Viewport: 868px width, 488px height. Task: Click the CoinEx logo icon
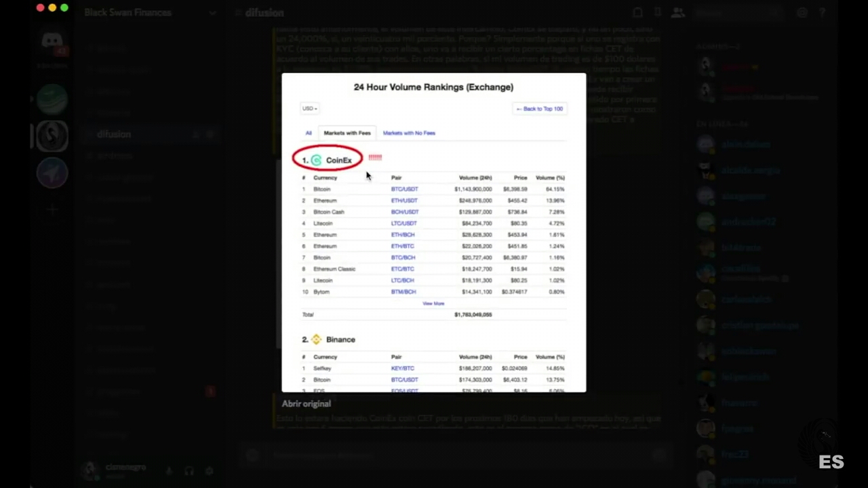(x=316, y=160)
